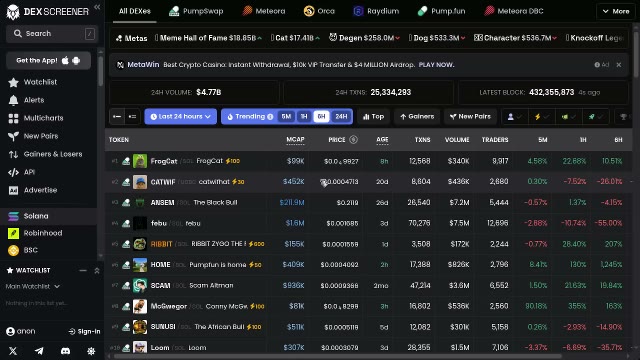The image size is (640, 360).
Task: Click the PLAY NOW ad link
Action: coord(436,65)
